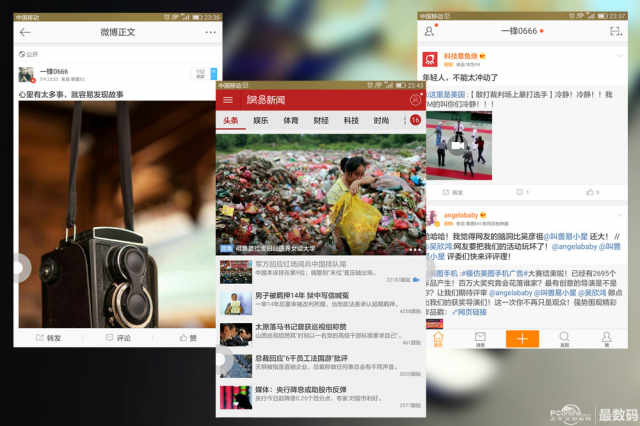
Task: Open the hamburger menu in 网易新闻
Action: 228,100
